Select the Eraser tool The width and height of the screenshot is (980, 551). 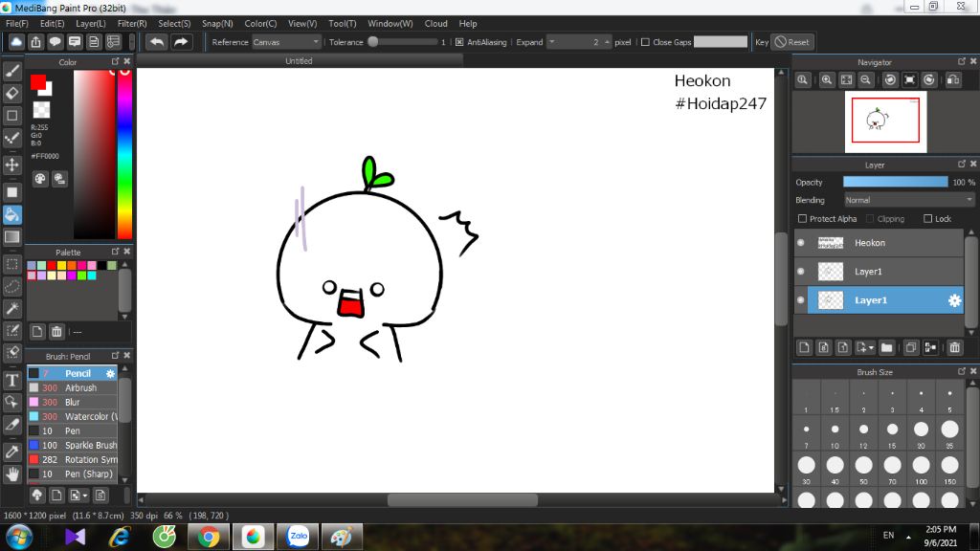click(11, 93)
